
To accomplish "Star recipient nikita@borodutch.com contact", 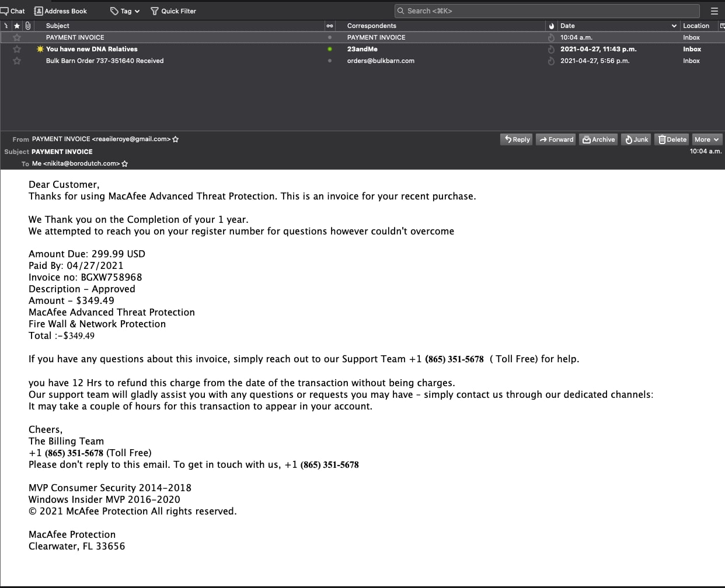I will pos(124,164).
